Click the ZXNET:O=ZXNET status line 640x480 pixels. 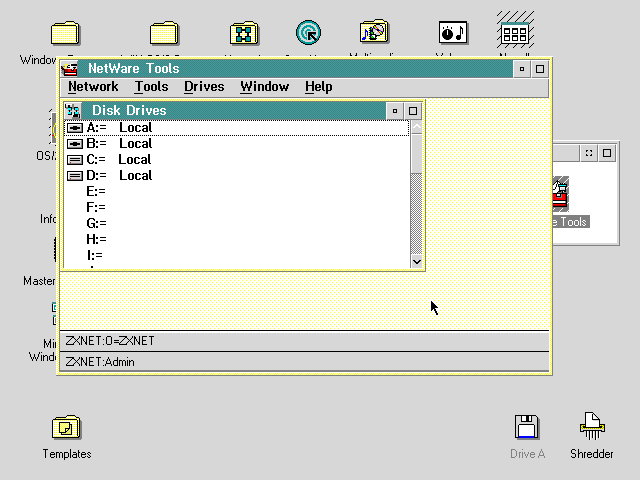(x=304, y=341)
